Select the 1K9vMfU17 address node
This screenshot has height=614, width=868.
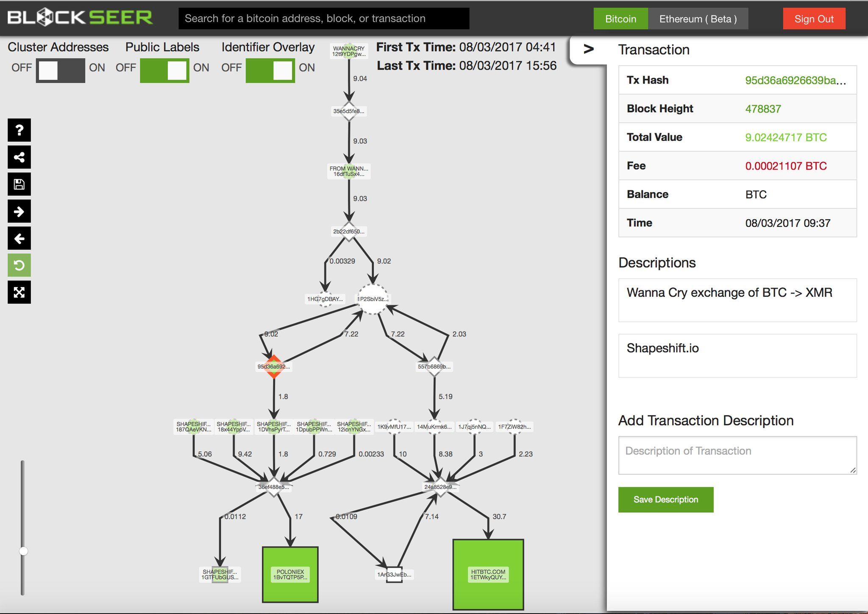(x=394, y=427)
